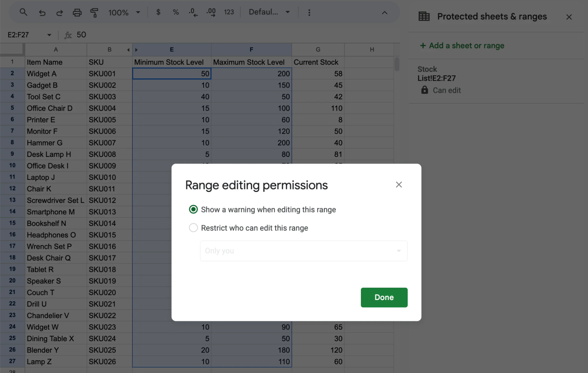Screen dimensions: 588x373
Task: Click Add a sheet or range
Action: click(462, 46)
